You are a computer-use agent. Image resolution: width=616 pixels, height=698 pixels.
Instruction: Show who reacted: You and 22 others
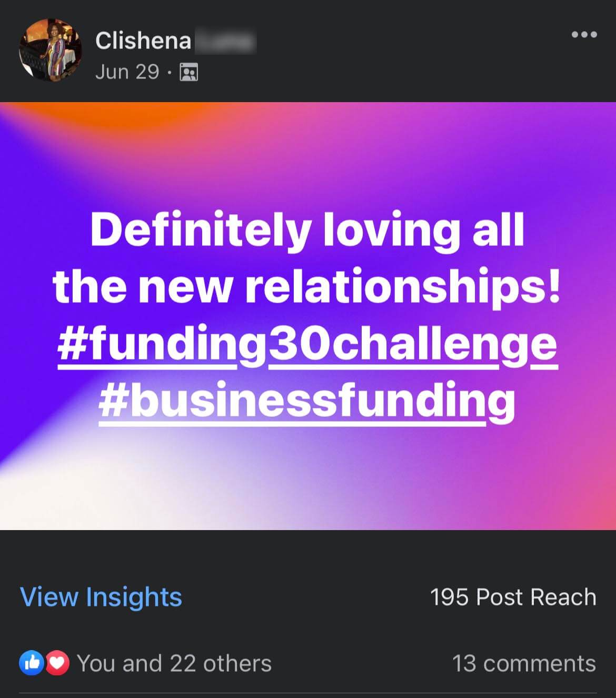(174, 663)
